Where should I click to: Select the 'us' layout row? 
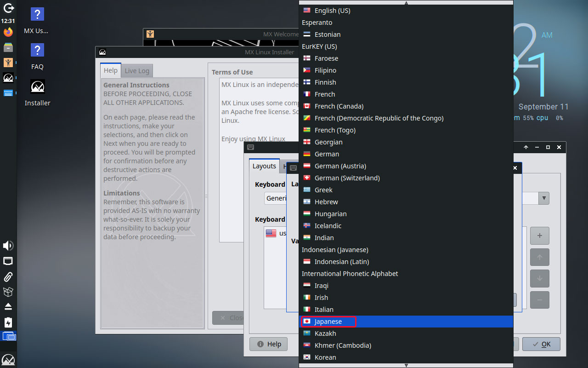(x=276, y=233)
